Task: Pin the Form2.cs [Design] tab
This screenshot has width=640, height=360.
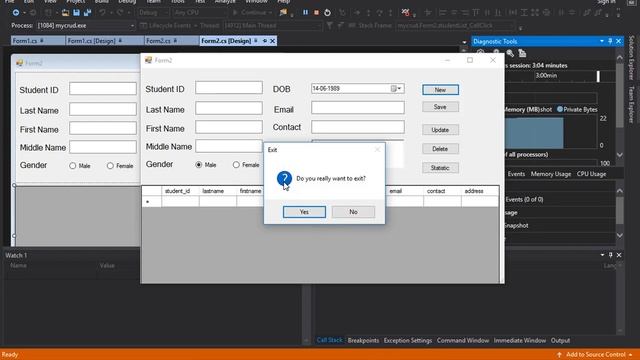Action: 264,41
